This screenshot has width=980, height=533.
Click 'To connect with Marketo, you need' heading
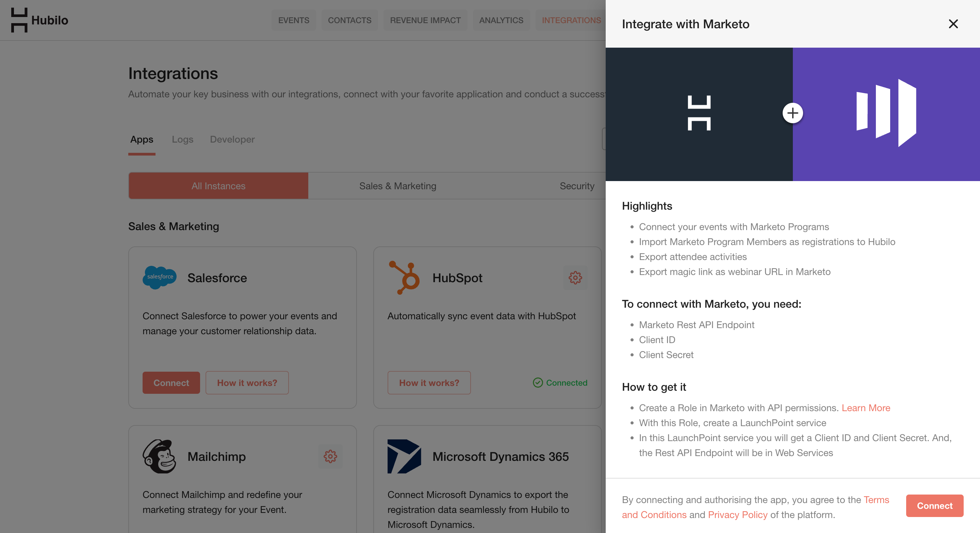pos(711,304)
